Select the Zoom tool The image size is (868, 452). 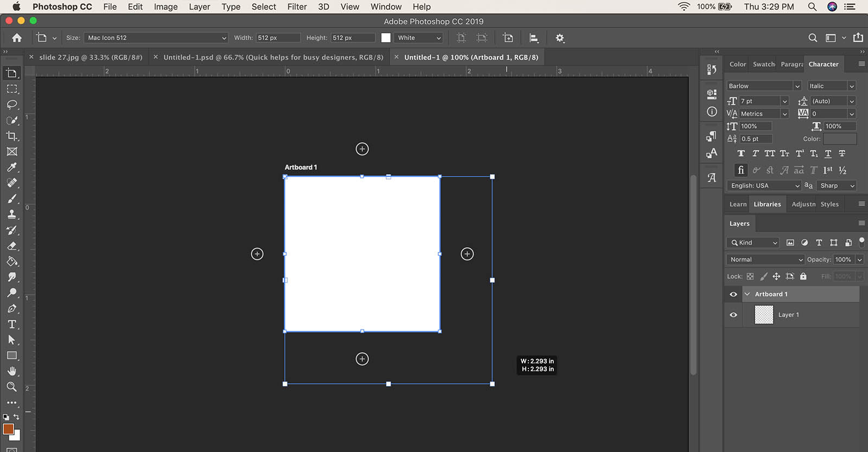pyautogui.click(x=12, y=387)
